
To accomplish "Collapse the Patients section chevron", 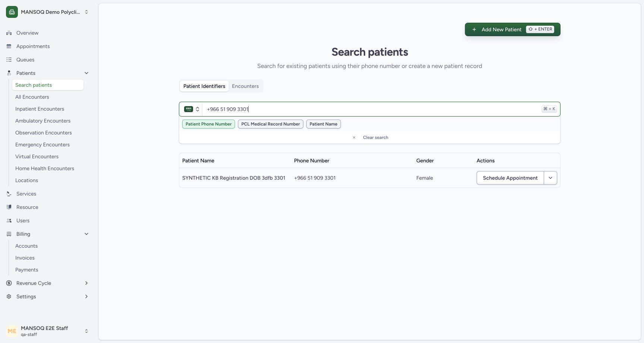I will coord(86,73).
